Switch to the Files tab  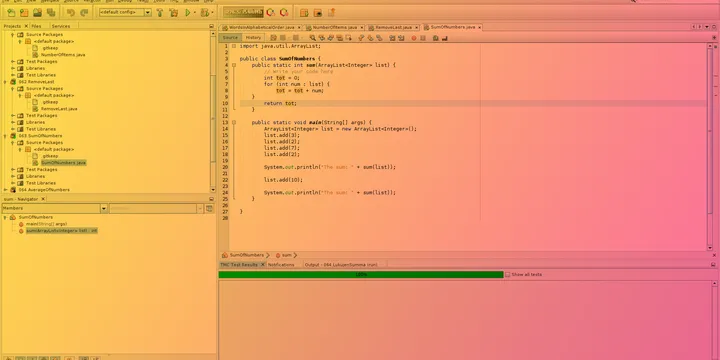(36, 26)
